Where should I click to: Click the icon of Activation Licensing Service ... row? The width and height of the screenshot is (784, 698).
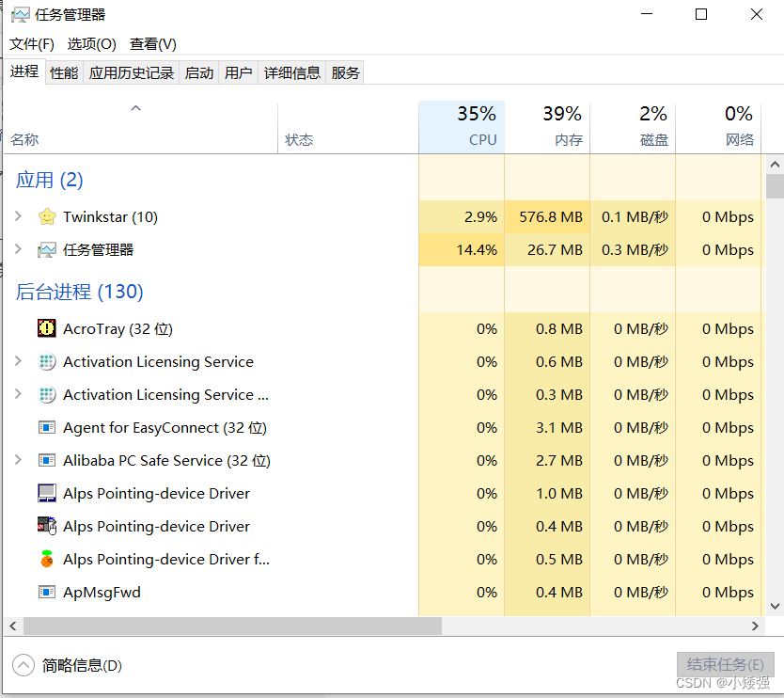(47, 394)
